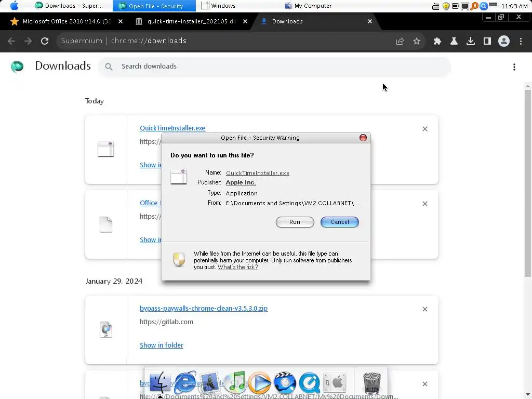Focus the Search downloads field
The height and width of the screenshot is (399, 532).
pyautogui.click(x=274, y=66)
